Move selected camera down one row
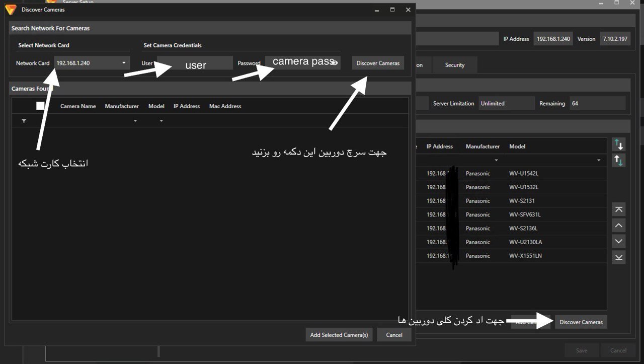Image resolution: width=644 pixels, height=364 pixels. click(x=619, y=241)
